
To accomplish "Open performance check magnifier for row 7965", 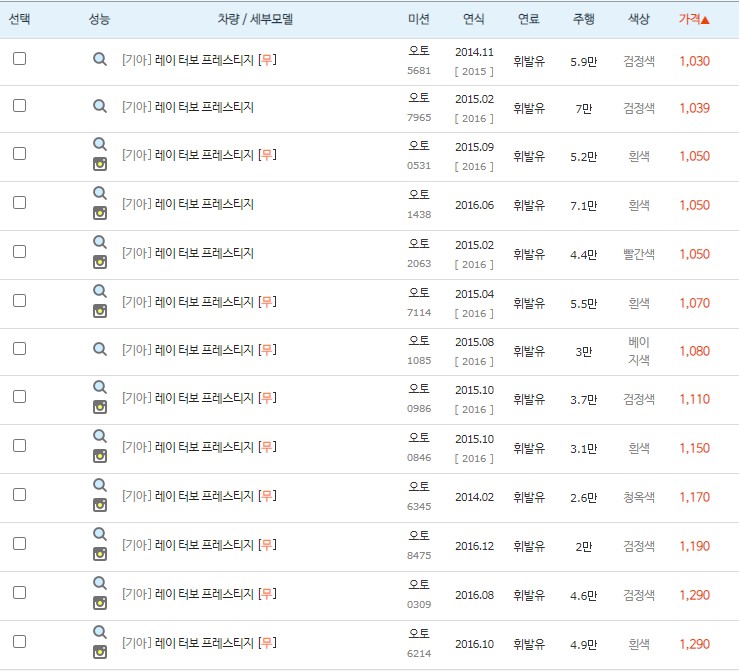I will click(x=99, y=106).
